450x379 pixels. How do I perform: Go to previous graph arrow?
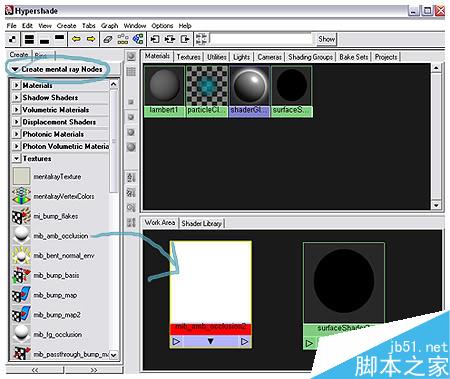pos(76,39)
